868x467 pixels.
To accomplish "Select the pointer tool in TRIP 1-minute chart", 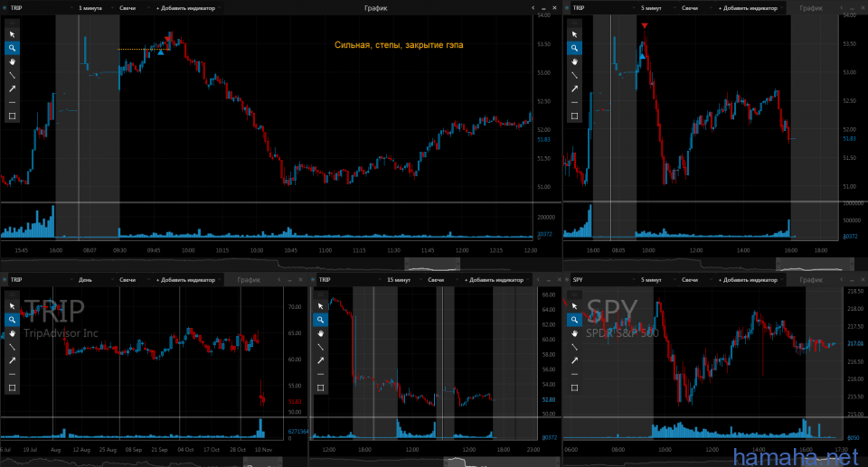I will tap(12, 34).
